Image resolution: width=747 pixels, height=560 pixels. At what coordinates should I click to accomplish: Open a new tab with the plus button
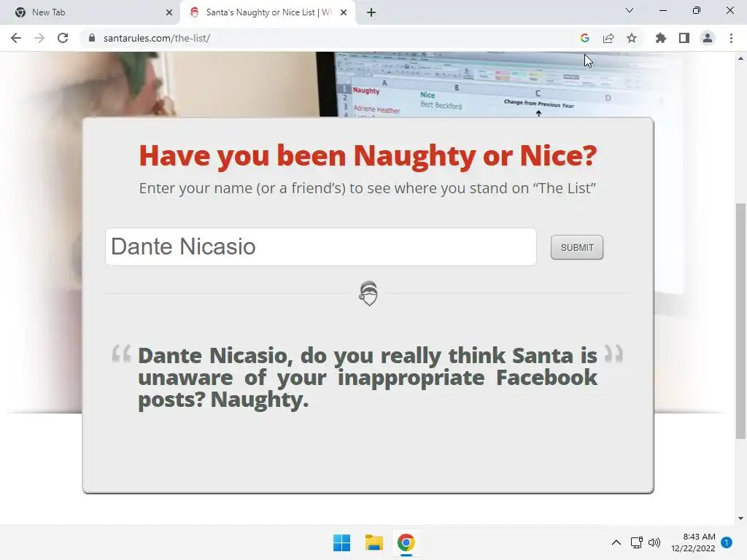[x=371, y=12]
